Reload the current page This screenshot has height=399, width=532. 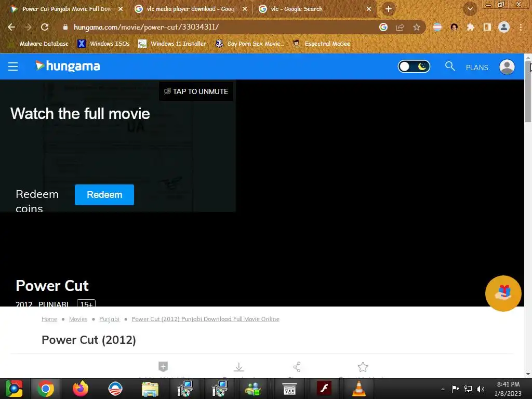[x=45, y=27]
